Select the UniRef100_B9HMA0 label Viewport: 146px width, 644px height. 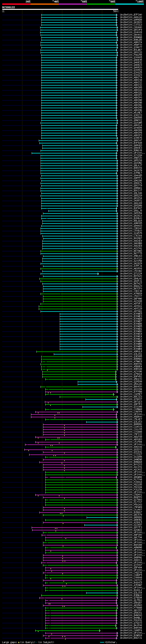(131, 359)
